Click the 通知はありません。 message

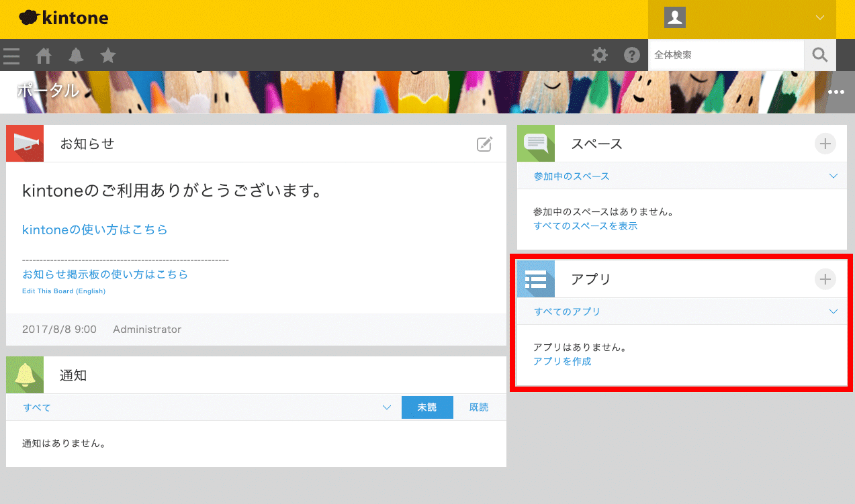pos(64,444)
